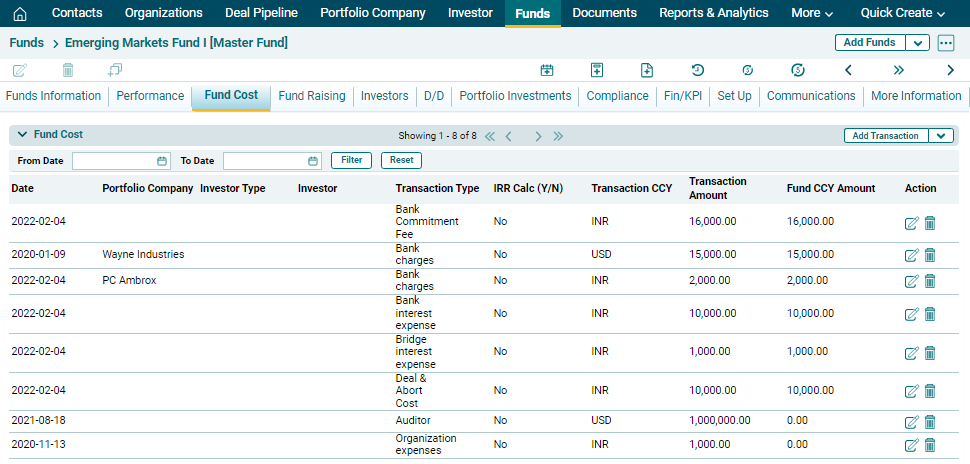This screenshot has width=970, height=464.
Task: Expand the Quick Create menu
Action: [903, 14]
